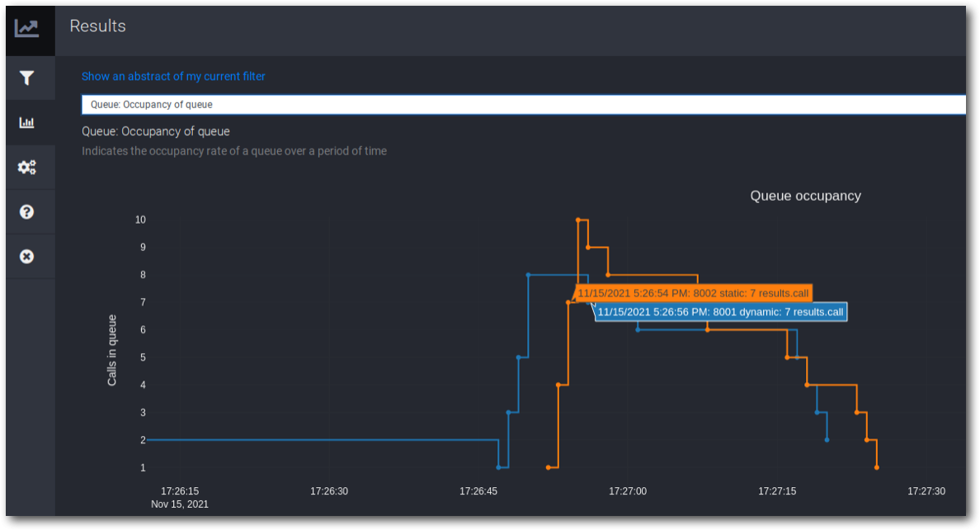Click the blue final point at 2 calls

[827, 440]
